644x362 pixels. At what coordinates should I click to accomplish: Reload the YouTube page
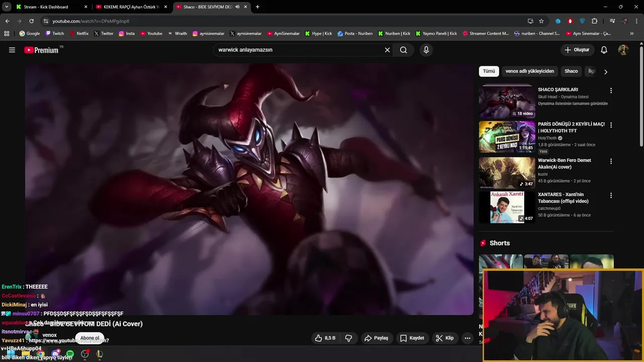pyautogui.click(x=31, y=21)
